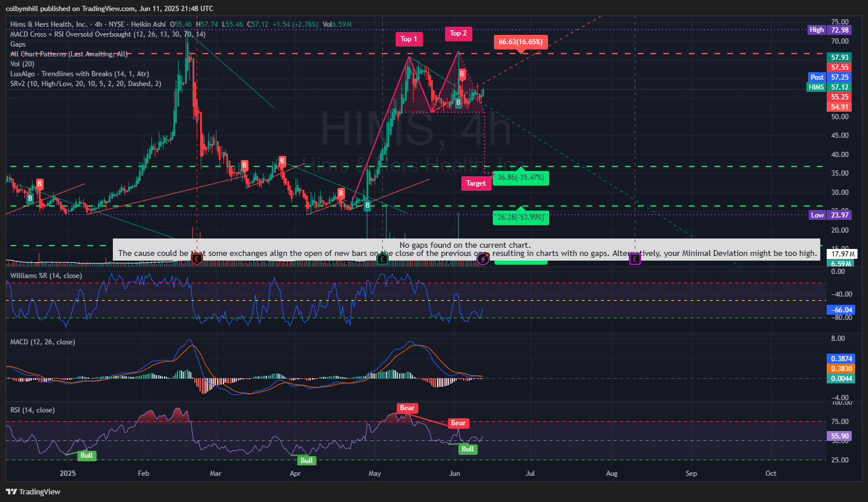868x502 pixels.
Task: Click the Jul date axis label
Action: pyautogui.click(x=531, y=473)
